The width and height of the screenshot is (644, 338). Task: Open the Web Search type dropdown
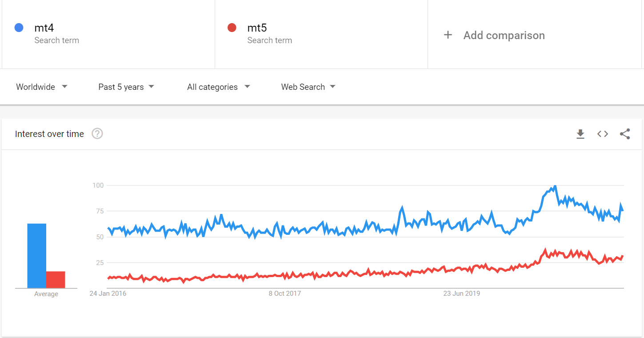click(308, 87)
